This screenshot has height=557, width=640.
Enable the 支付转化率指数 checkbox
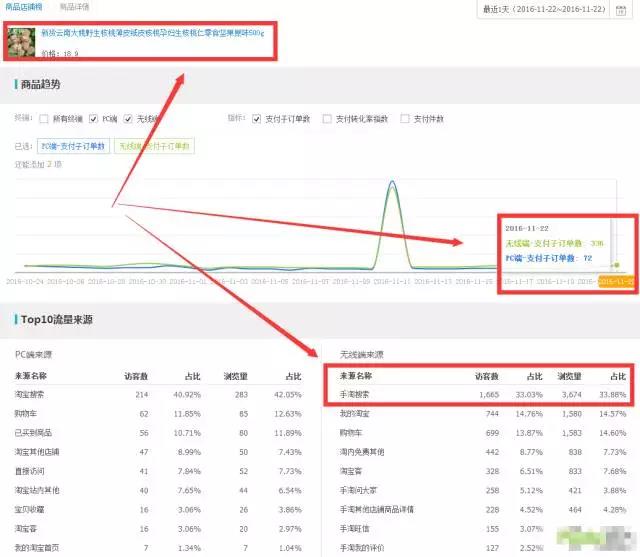point(329,118)
